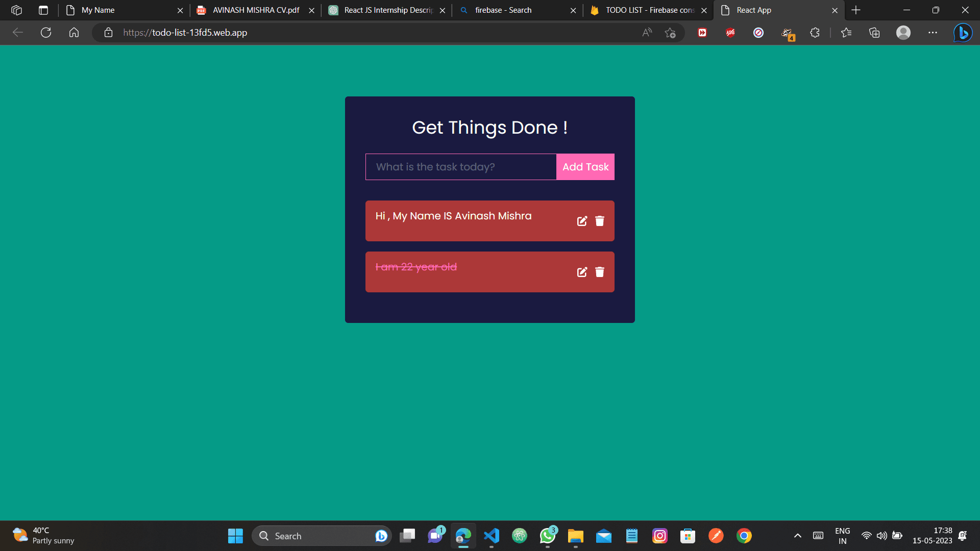
Task: Open the Favorites list
Action: 846,33
